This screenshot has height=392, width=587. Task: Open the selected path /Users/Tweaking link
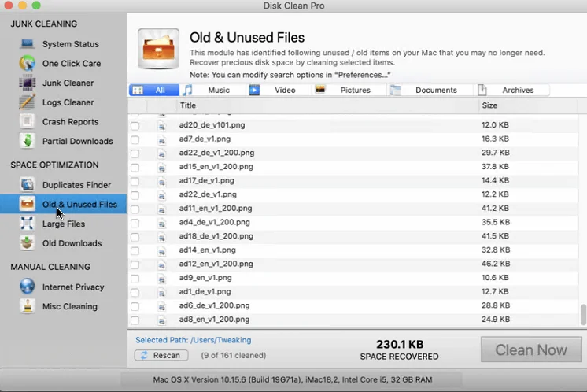[x=193, y=340]
